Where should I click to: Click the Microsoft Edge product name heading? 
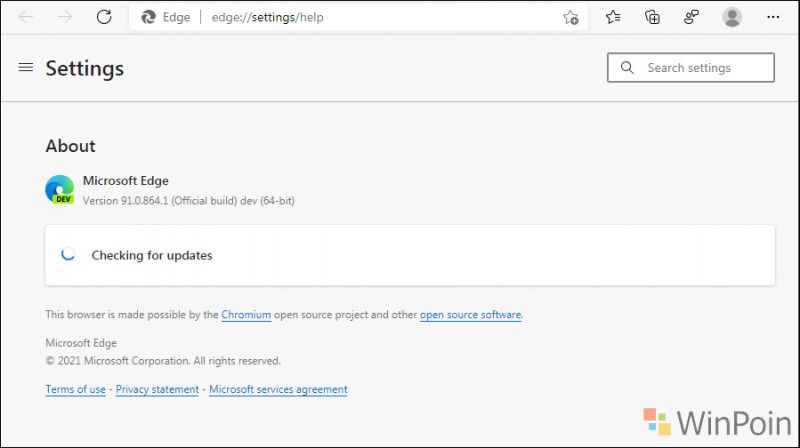coord(126,181)
